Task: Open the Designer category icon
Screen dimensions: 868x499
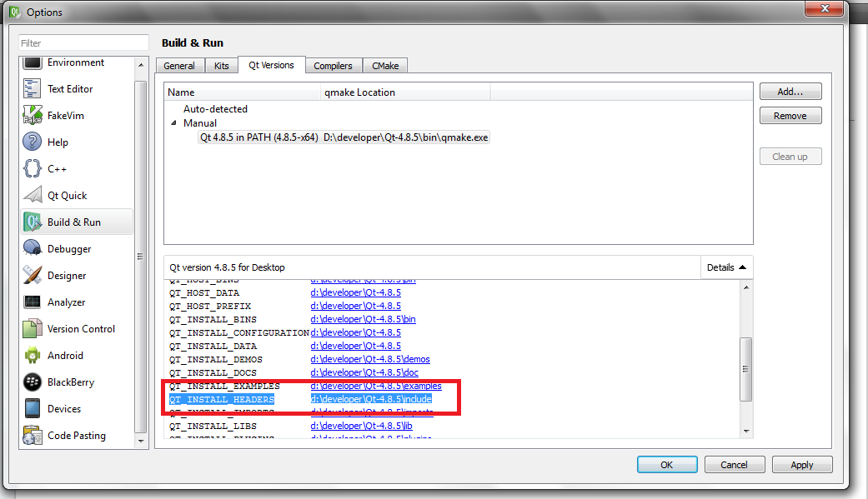Action: pyautogui.click(x=33, y=275)
